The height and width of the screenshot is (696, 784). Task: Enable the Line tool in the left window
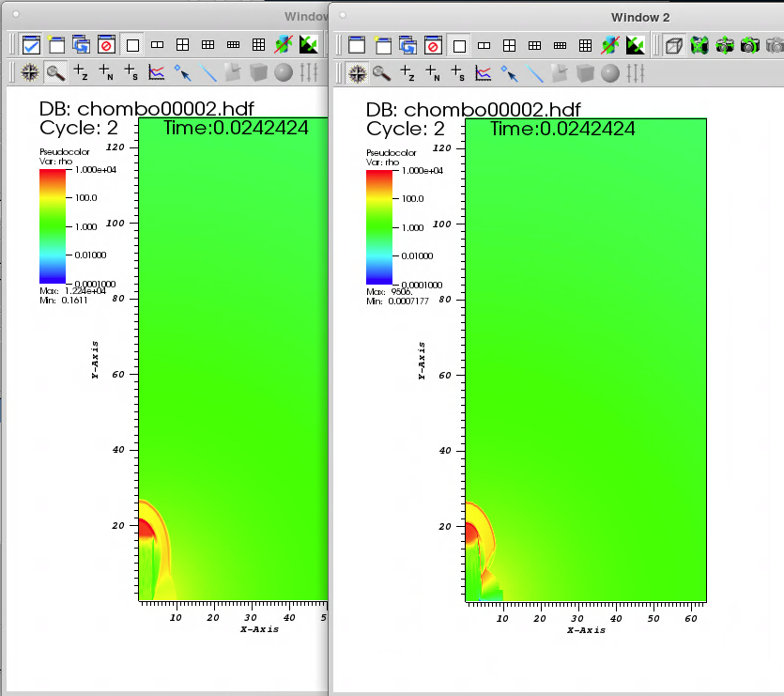coord(208,72)
